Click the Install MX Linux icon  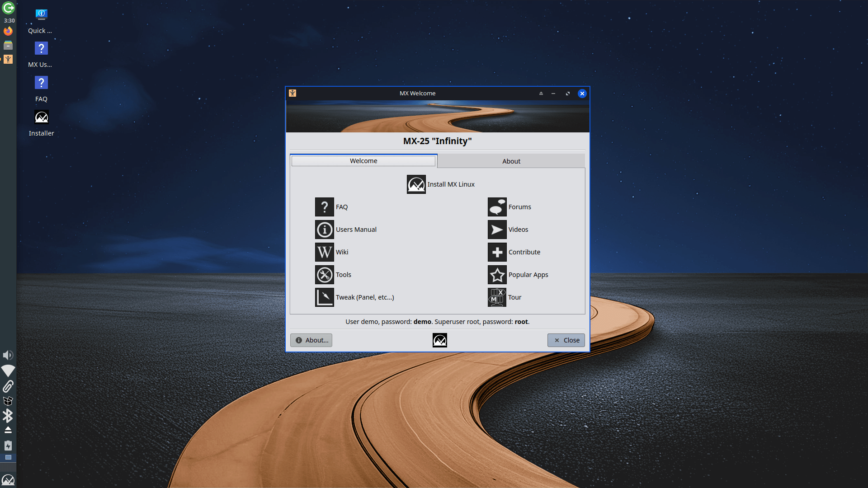click(x=416, y=184)
